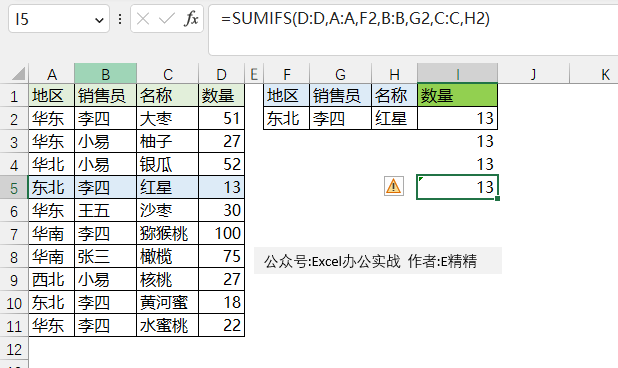Click cell A9 containing 西北
The width and height of the screenshot is (618, 368).
coord(52,279)
